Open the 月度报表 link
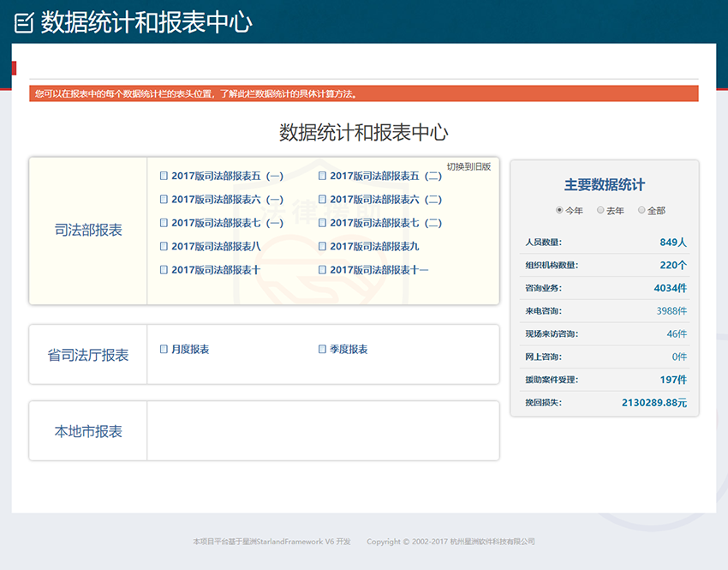Image resolution: width=728 pixels, height=570 pixels. pos(190,349)
